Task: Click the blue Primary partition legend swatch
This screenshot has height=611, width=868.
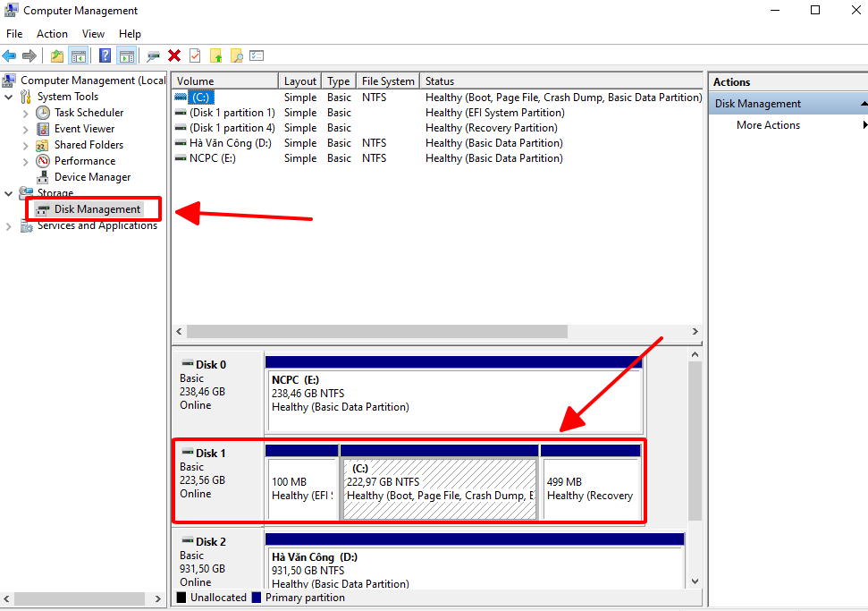Action: (256, 598)
